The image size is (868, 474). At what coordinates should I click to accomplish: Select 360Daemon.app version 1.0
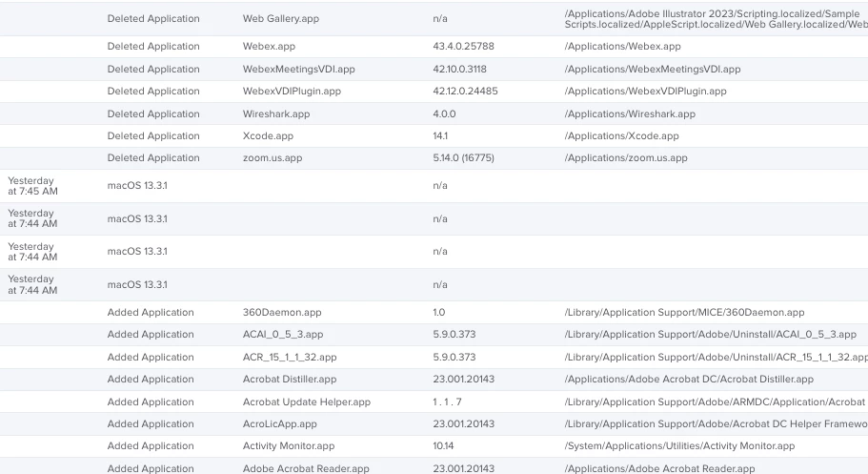click(x=439, y=313)
